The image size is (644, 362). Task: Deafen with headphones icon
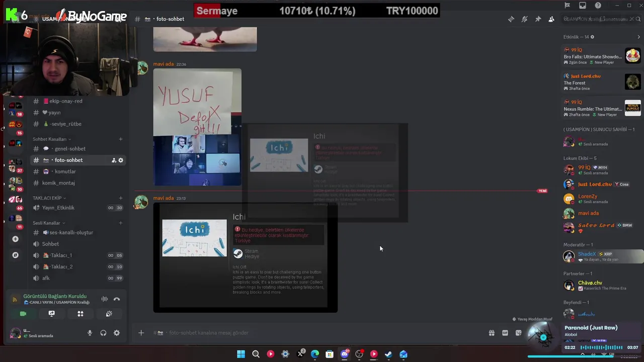point(103,333)
